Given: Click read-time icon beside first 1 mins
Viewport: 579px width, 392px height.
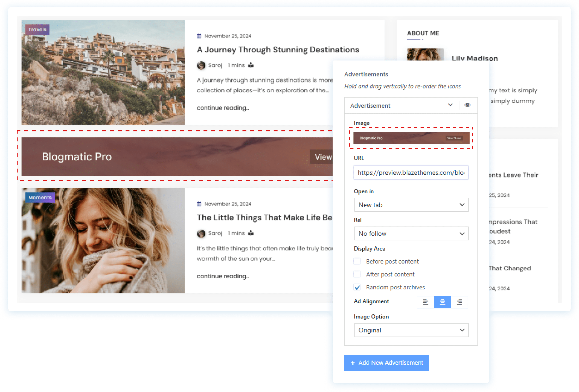Looking at the screenshot, I should (x=251, y=65).
